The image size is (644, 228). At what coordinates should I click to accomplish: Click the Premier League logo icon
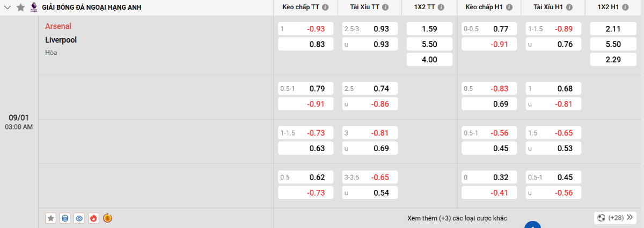(x=34, y=8)
